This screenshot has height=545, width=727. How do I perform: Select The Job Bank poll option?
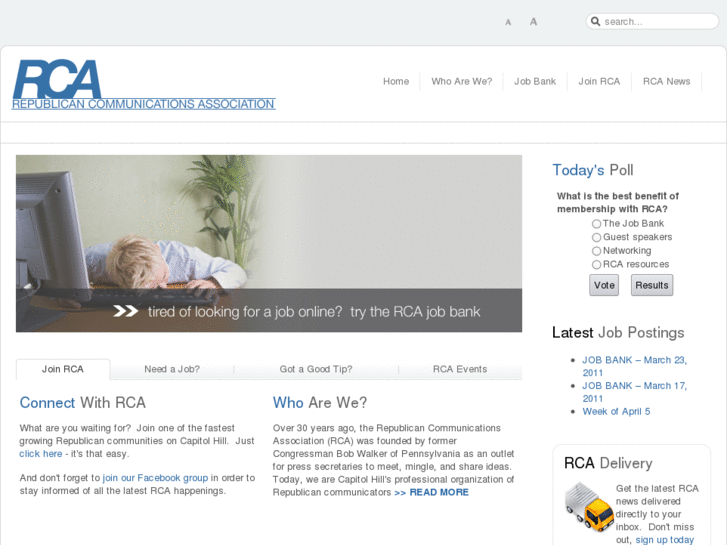(596, 224)
